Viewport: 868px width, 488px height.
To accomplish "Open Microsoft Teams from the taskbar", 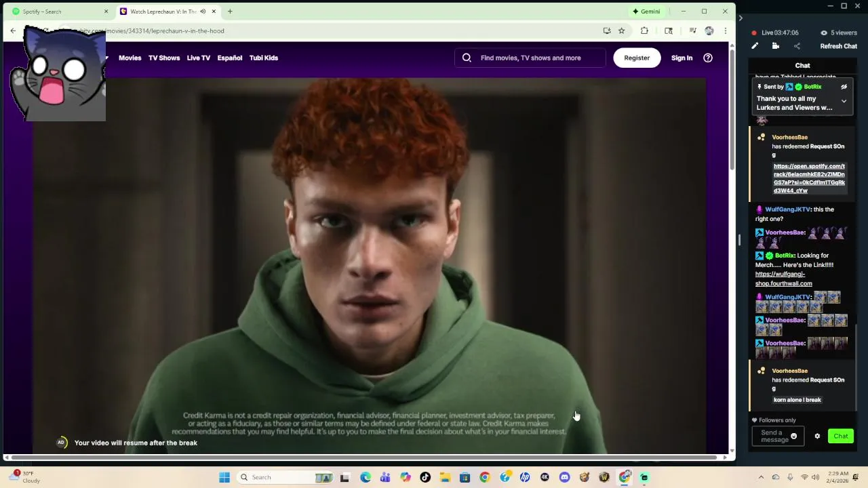I will click(x=385, y=477).
